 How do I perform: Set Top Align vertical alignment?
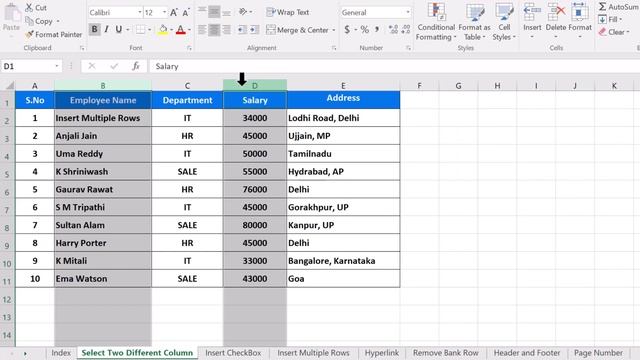click(202, 12)
